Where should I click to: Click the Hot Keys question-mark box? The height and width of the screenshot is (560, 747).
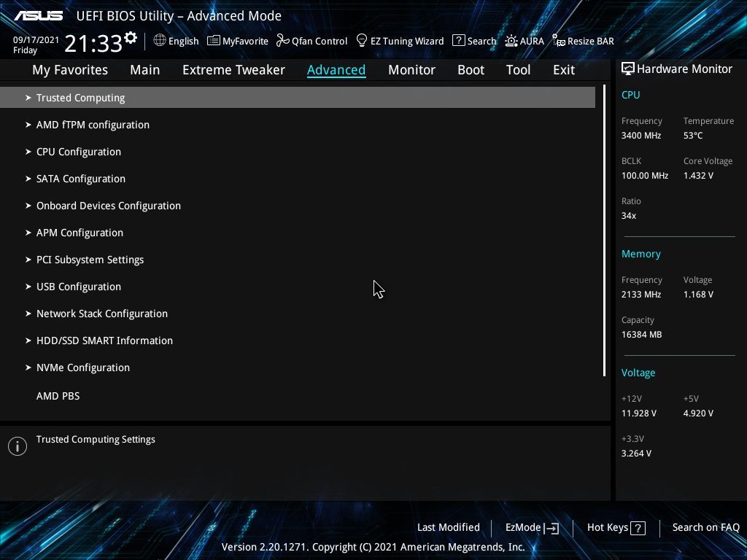pyautogui.click(x=638, y=528)
